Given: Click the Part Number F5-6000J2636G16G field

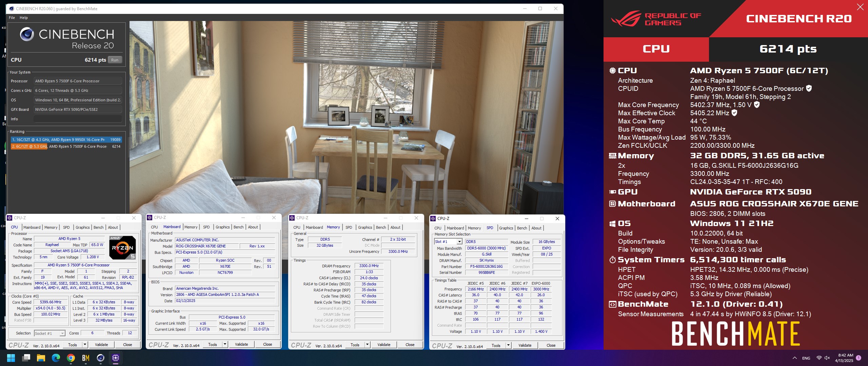Looking at the screenshot, I should pyautogui.click(x=487, y=266).
